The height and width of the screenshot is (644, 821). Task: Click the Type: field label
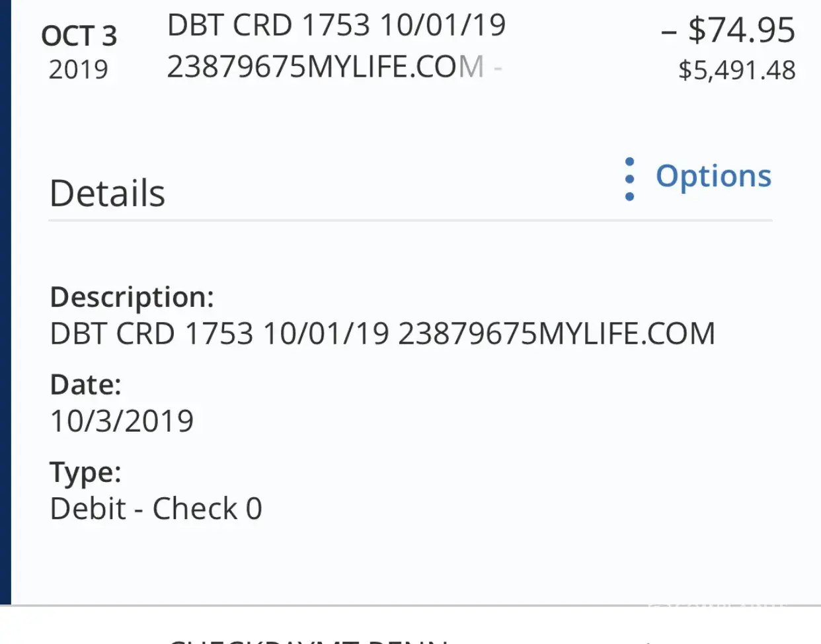click(85, 472)
